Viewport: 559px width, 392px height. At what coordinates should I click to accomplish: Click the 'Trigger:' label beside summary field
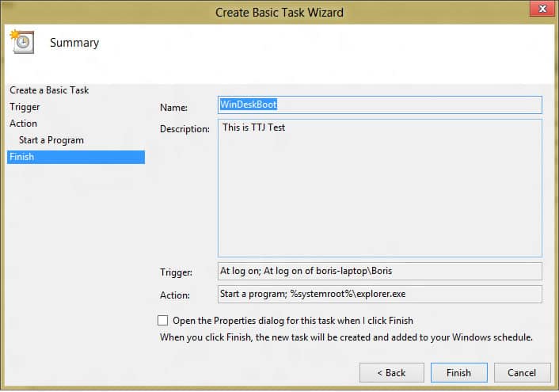pos(176,272)
